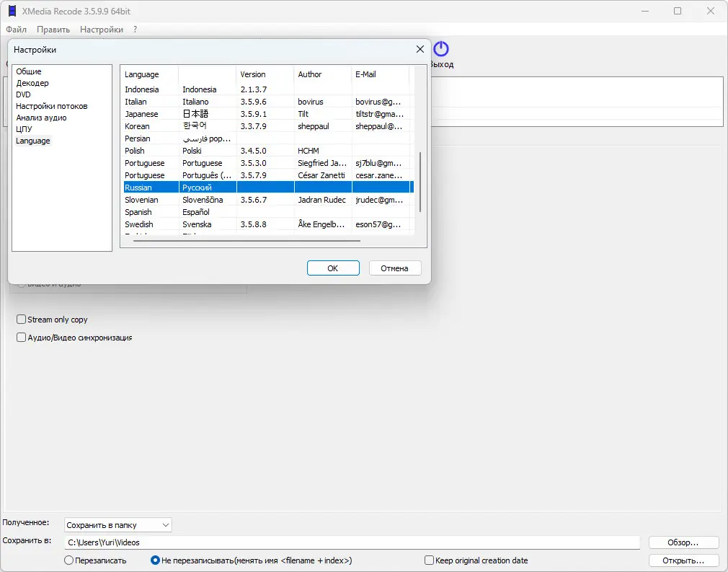
Task: Click the Language column header
Action: [149, 74]
